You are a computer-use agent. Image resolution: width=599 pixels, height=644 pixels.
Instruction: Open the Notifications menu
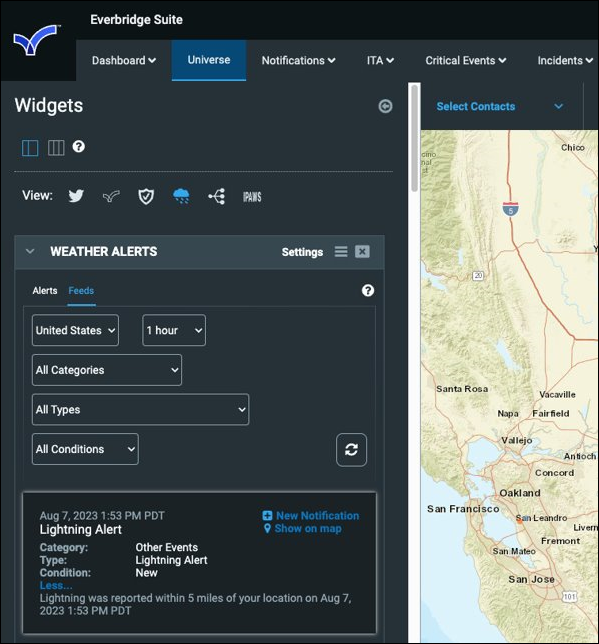(x=298, y=60)
